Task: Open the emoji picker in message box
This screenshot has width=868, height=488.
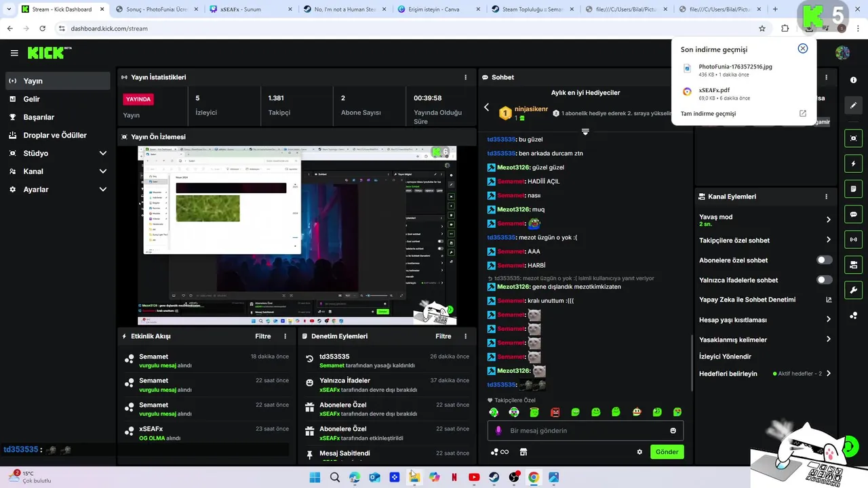Action: (x=673, y=430)
